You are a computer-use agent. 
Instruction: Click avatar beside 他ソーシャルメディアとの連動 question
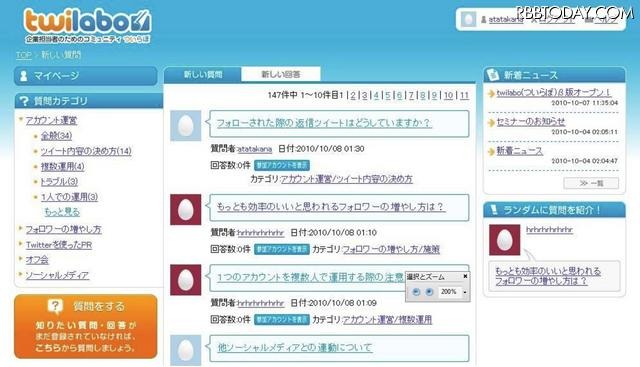coord(186,350)
